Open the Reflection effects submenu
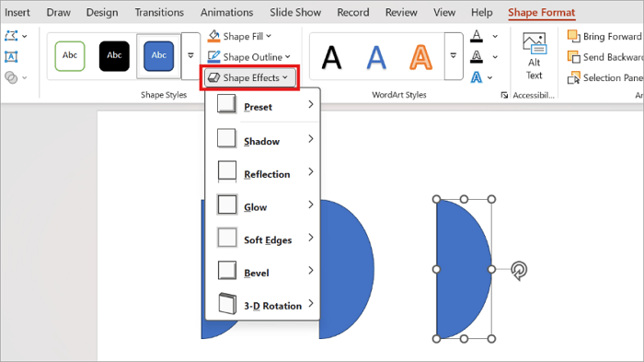Viewport: 644px width, 362px height. (x=263, y=172)
